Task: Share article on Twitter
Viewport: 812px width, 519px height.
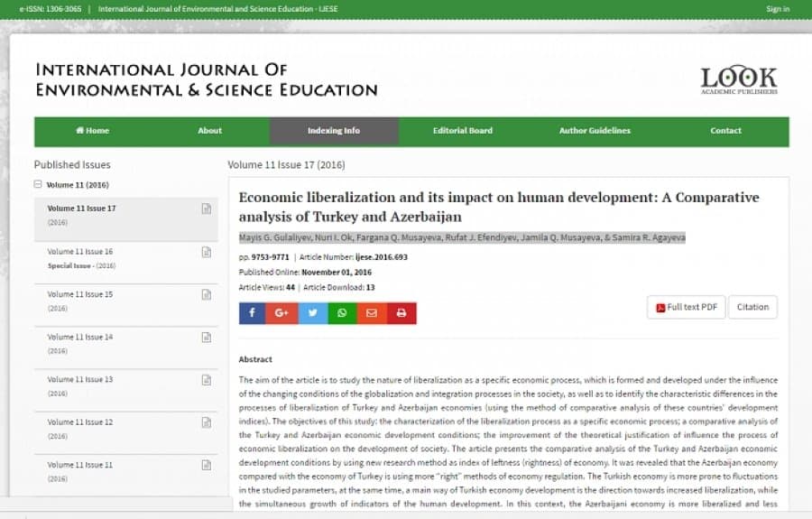Action: (x=313, y=313)
